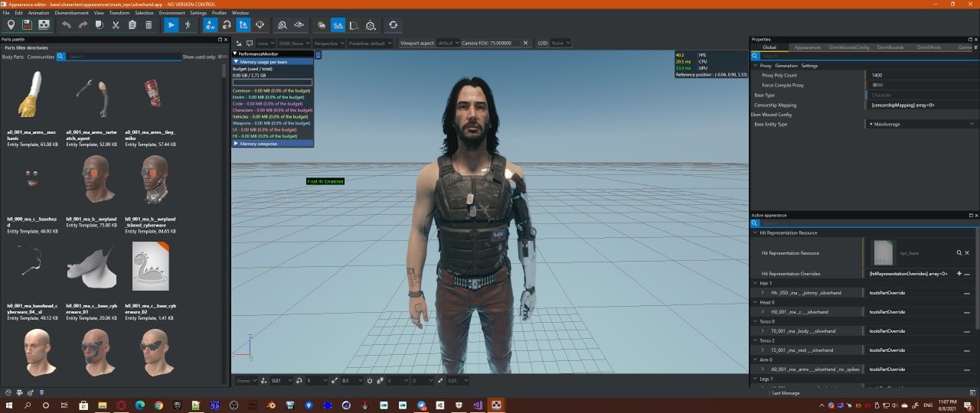Click the weather cloud-sun environment icon
Viewport: 980px width, 413px height.
click(322, 25)
